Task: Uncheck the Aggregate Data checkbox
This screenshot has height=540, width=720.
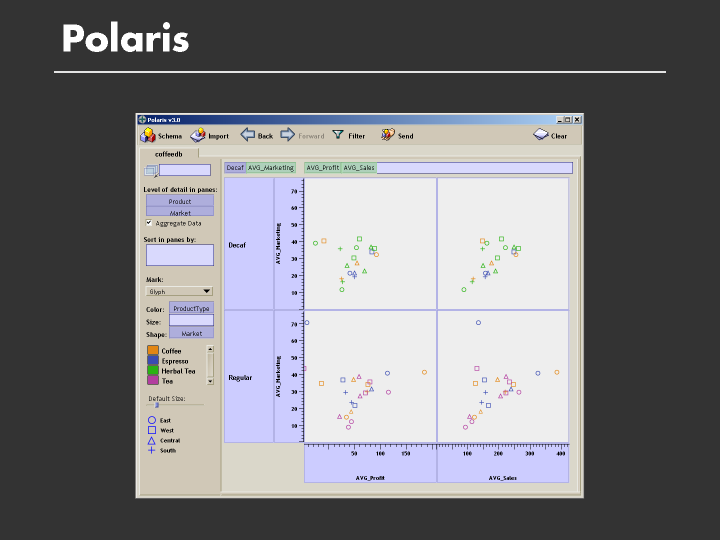Action: (x=149, y=223)
